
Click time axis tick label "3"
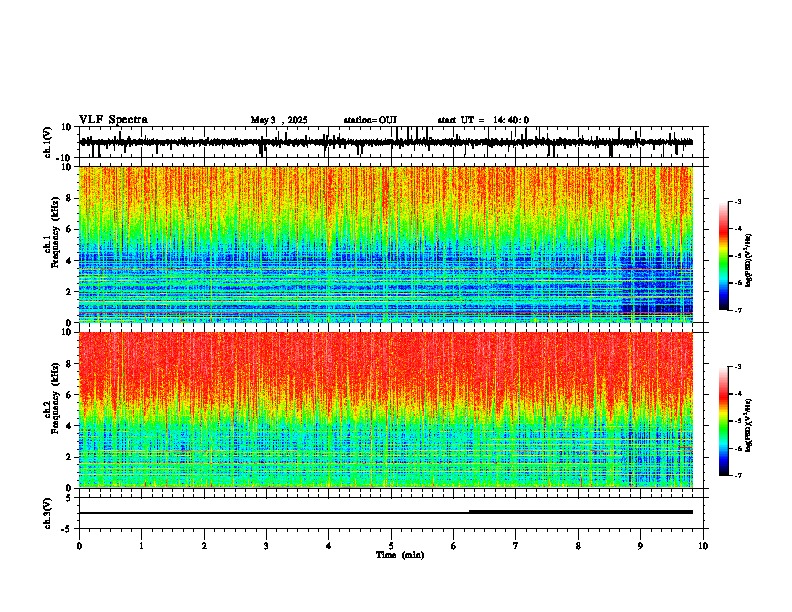(x=266, y=546)
